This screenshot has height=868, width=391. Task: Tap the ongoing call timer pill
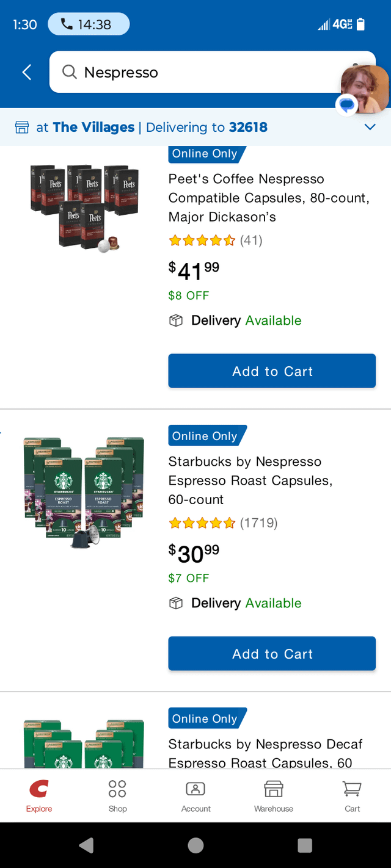point(89,24)
